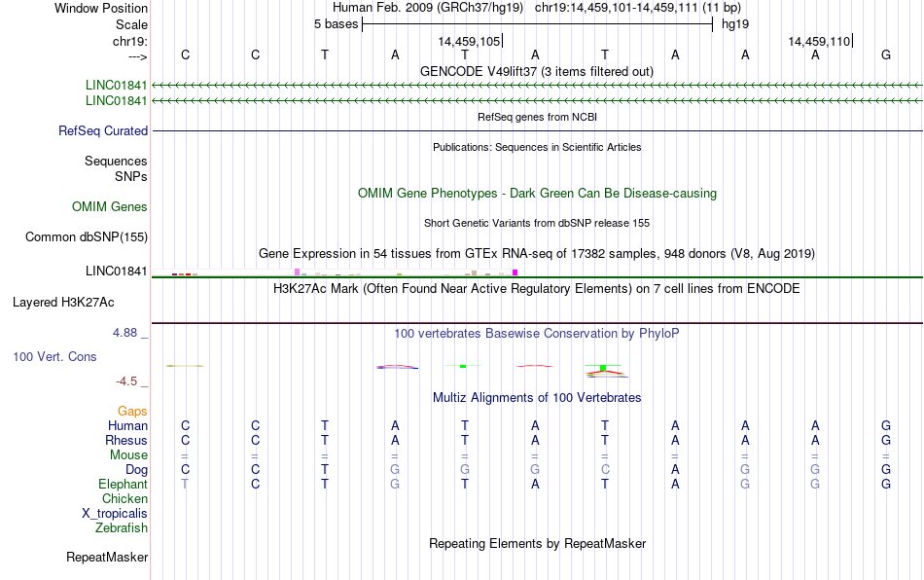Click the light C in the Dog row
924x580 pixels.
click(605, 470)
